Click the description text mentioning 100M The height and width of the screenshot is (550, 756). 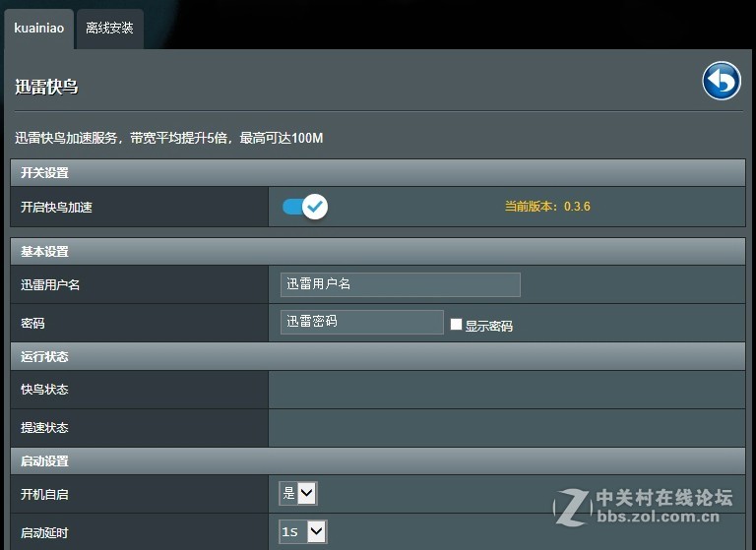[x=168, y=139]
